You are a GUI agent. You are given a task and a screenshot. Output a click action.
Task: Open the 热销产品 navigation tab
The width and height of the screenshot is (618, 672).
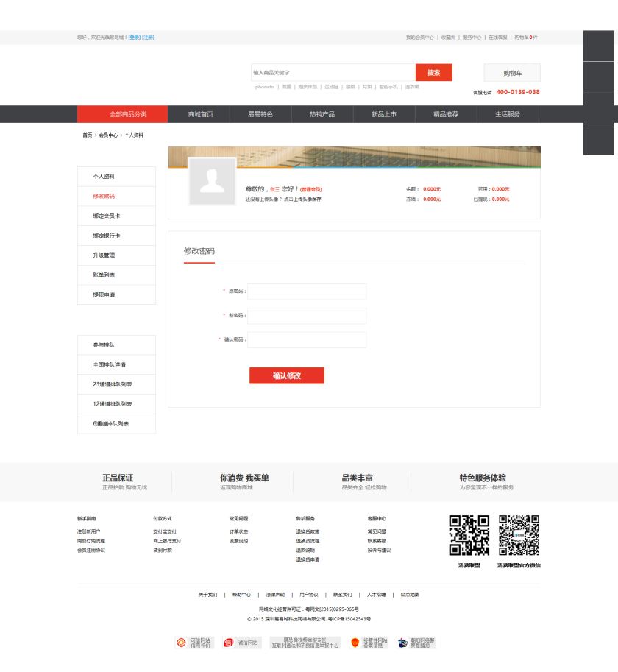coord(322,114)
